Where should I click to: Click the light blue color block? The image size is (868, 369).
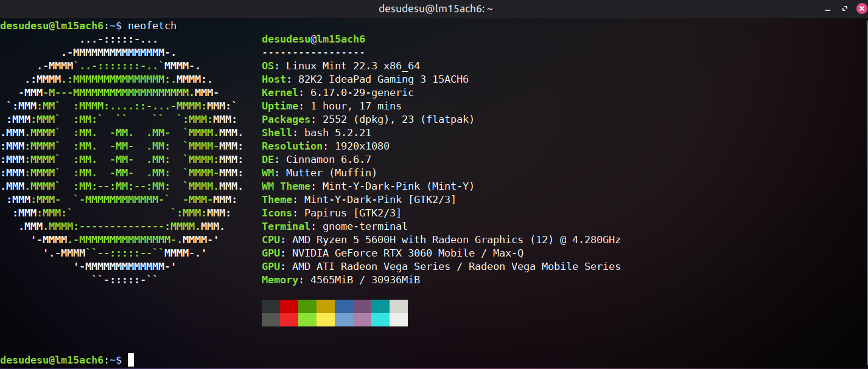pyautogui.click(x=344, y=320)
